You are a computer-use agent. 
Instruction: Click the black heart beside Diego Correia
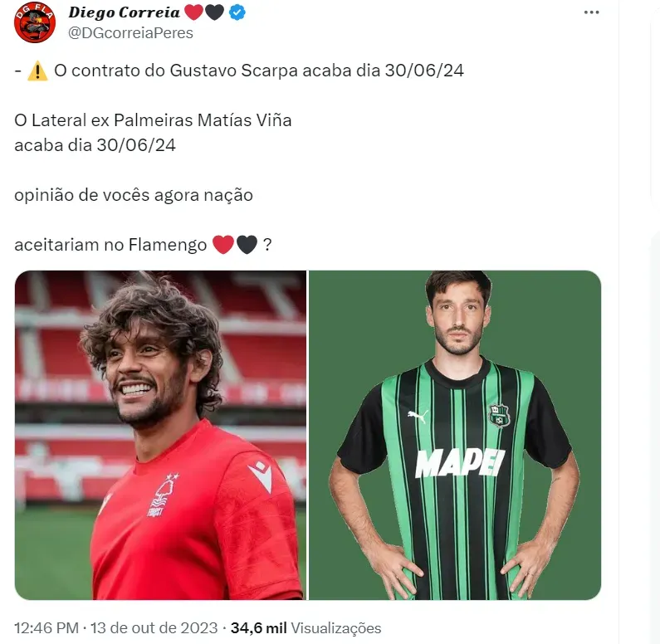click(215, 12)
